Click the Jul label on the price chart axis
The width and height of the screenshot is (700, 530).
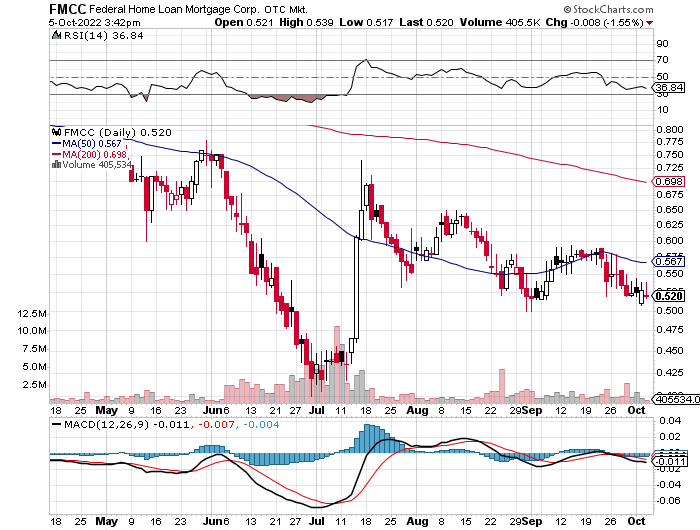point(317,410)
